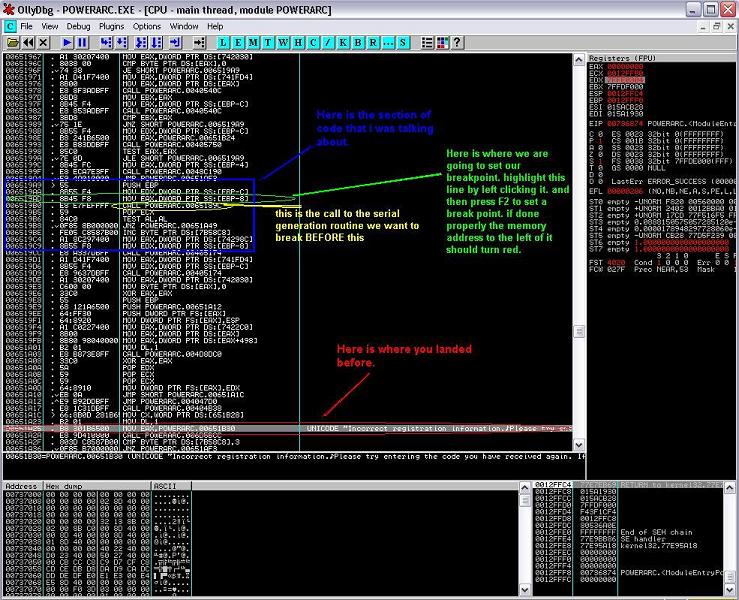Click disassembly pane scrollbar up arrow
739x600 pixels.
tap(579, 59)
